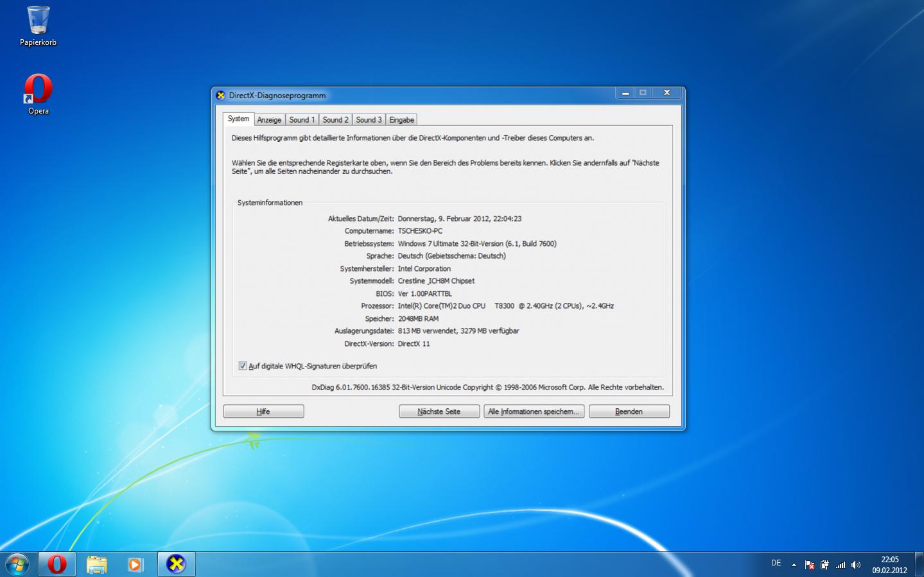Click the Windows 7 Ultimate 32-Bit-Version text

[477, 244]
